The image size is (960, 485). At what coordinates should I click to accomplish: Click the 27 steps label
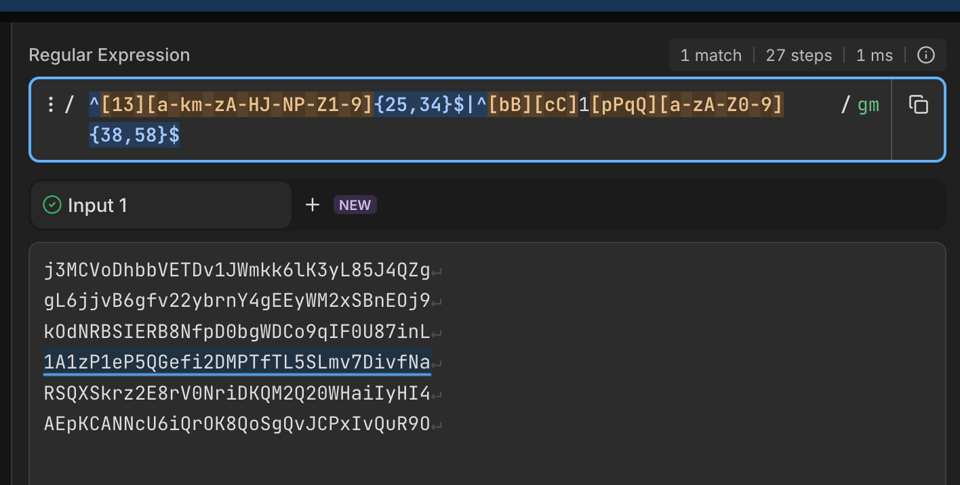pos(798,55)
